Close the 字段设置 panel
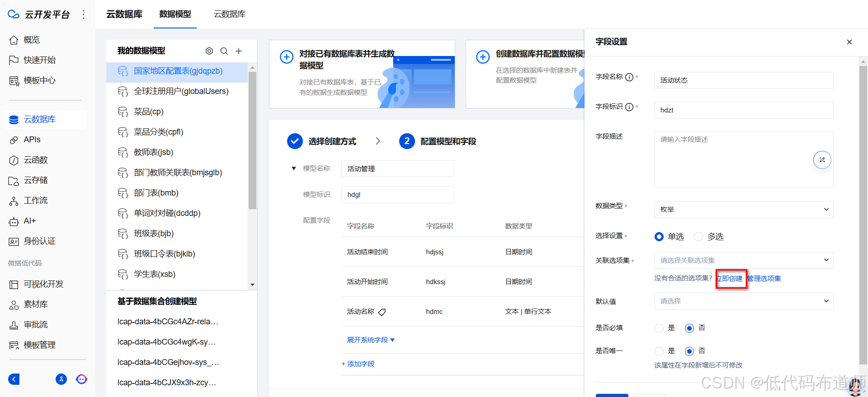Image resolution: width=868 pixels, height=397 pixels. (x=849, y=42)
